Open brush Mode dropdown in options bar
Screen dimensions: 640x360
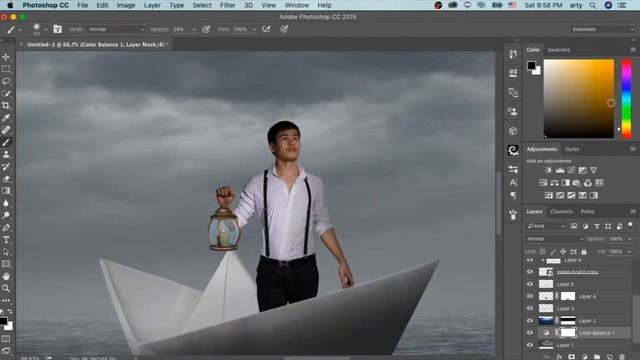116,29
